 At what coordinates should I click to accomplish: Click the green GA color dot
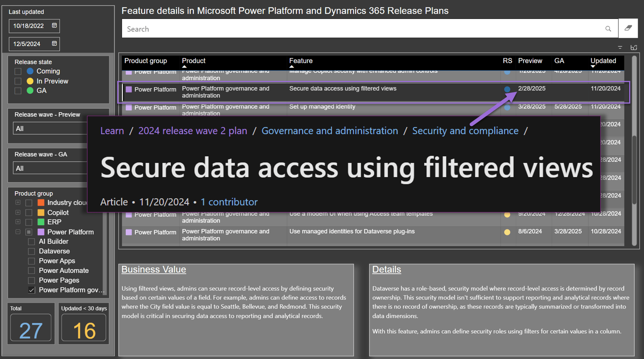click(30, 91)
